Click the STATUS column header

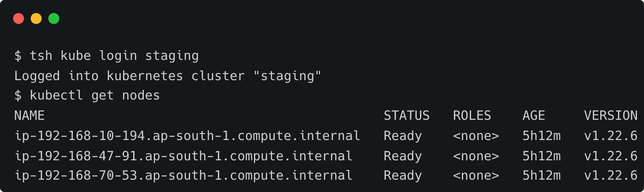(x=406, y=115)
